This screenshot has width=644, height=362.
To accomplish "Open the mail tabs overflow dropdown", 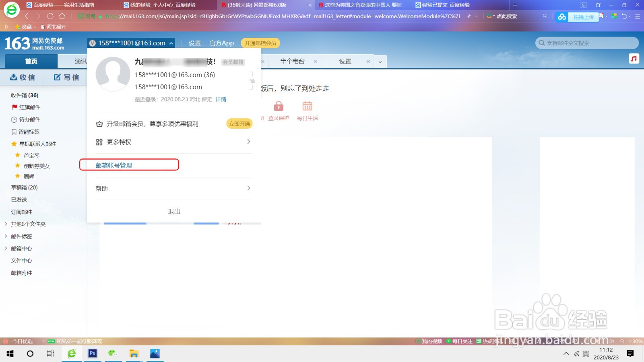I will pyautogui.click(x=380, y=62).
